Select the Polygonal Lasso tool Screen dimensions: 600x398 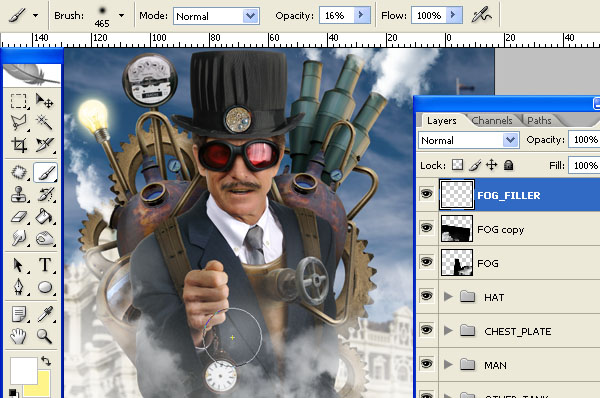(x=18, y=122)
